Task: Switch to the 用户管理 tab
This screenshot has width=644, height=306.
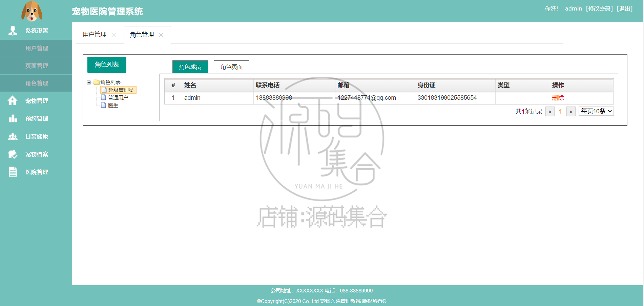Action: tap(95, 35)
